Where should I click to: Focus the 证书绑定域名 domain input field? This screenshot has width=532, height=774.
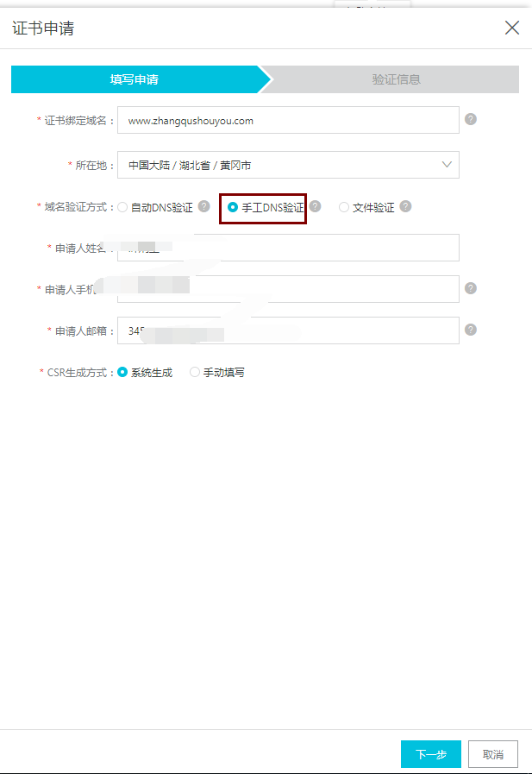tap(288, 121)
